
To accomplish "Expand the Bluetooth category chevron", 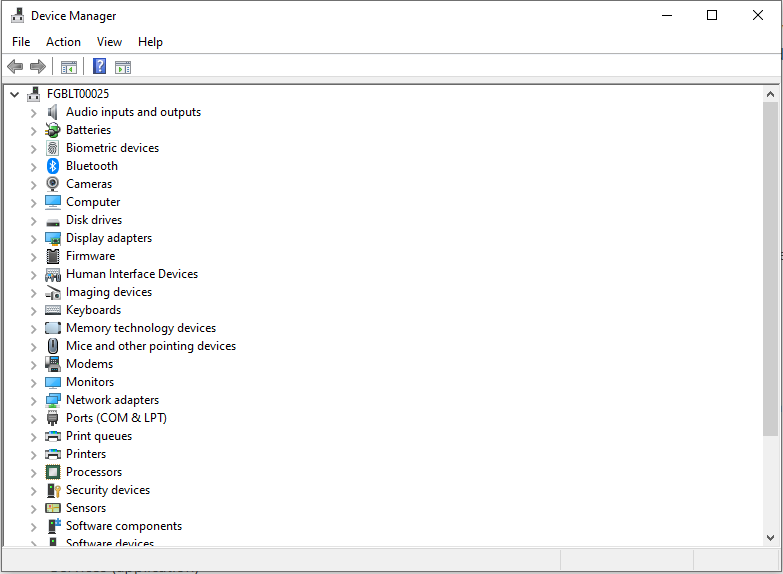I will pyautogui.click(x=33, y=167).
